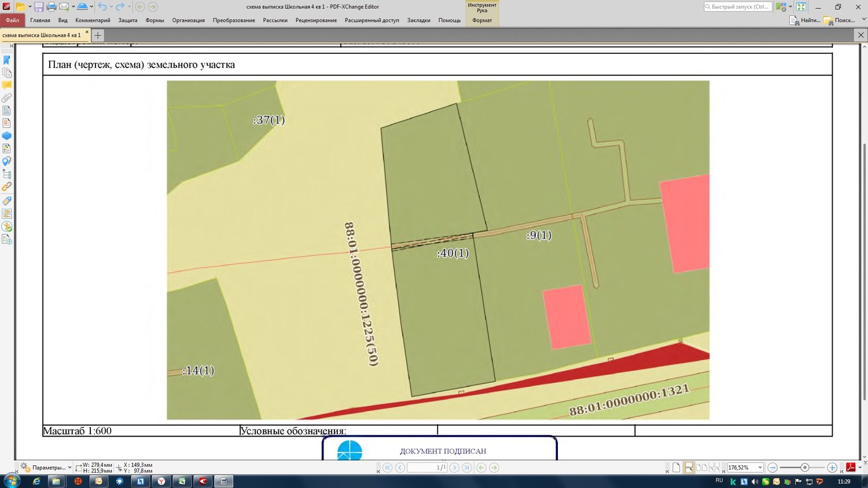This screenshot has height=488, width=868.
Task: Select two pages continuous layout in the status bar
Action: point(714,467)
